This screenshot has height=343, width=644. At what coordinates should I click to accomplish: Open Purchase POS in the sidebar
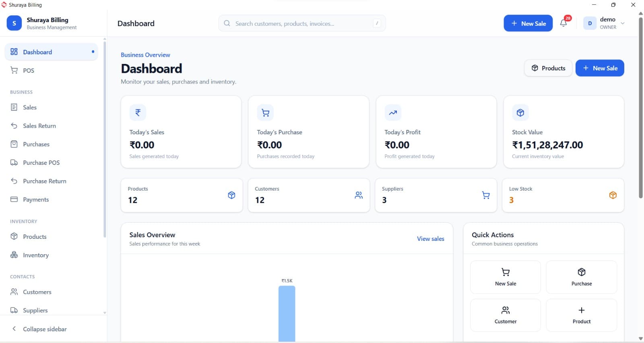[51, 163]
